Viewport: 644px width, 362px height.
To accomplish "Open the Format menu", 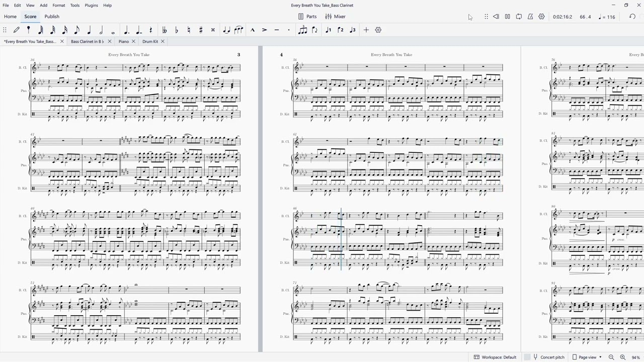I will click(59, 5).
